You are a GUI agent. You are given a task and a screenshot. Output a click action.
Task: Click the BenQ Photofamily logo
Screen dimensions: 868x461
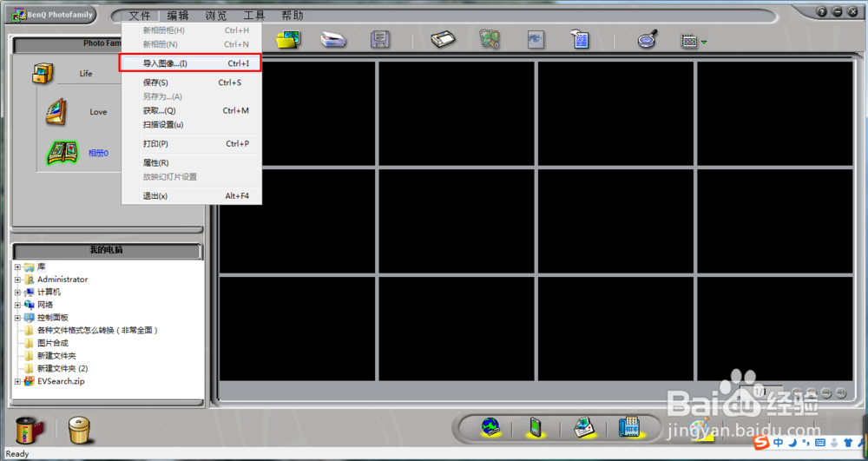pyautogui.click(x=52, y=15)
